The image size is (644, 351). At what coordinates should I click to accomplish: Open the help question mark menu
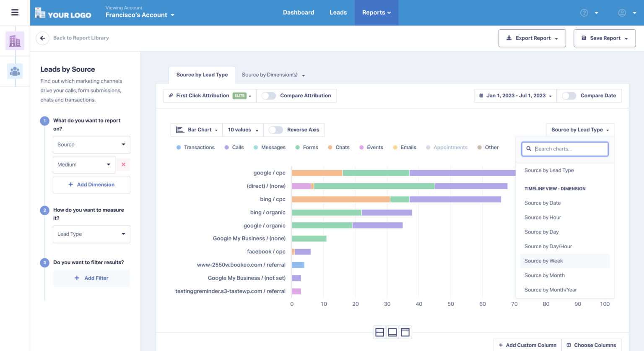coord(584,13)
